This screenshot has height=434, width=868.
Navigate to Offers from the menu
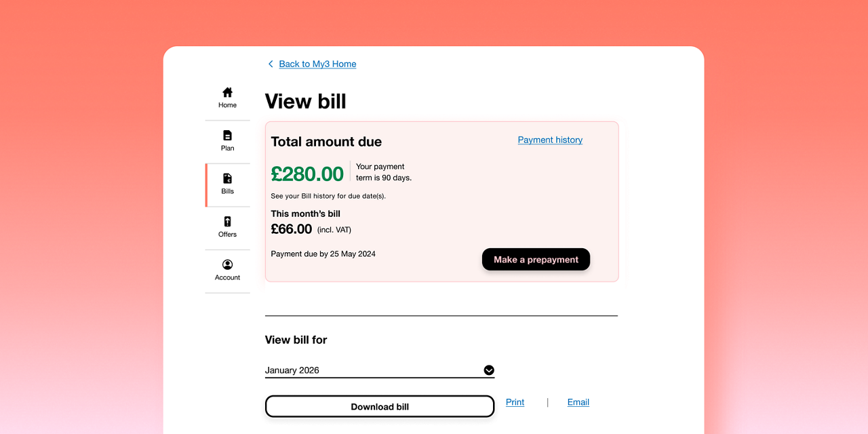(227, 227)
